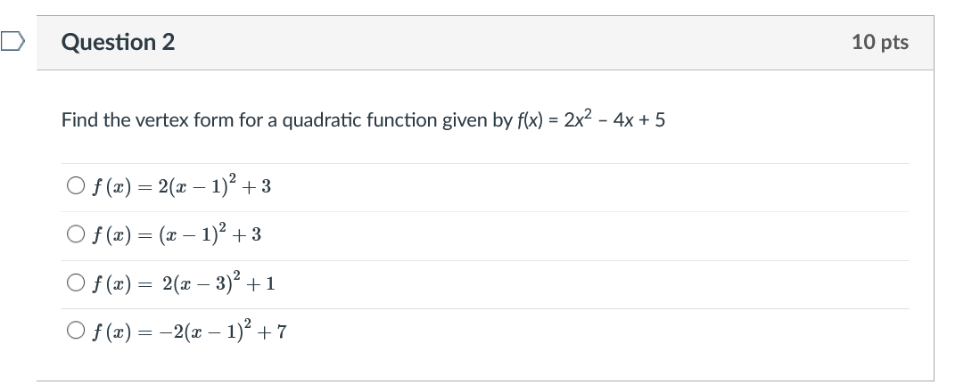Viewport: 980px width, 385px height.
Task: Click the "10 pts" points label
Action: 880,42
